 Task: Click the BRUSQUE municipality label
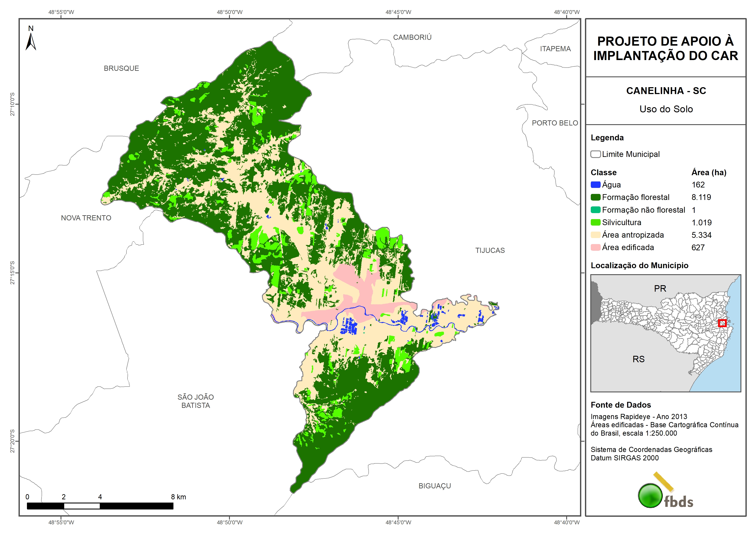tap(121, 68)
